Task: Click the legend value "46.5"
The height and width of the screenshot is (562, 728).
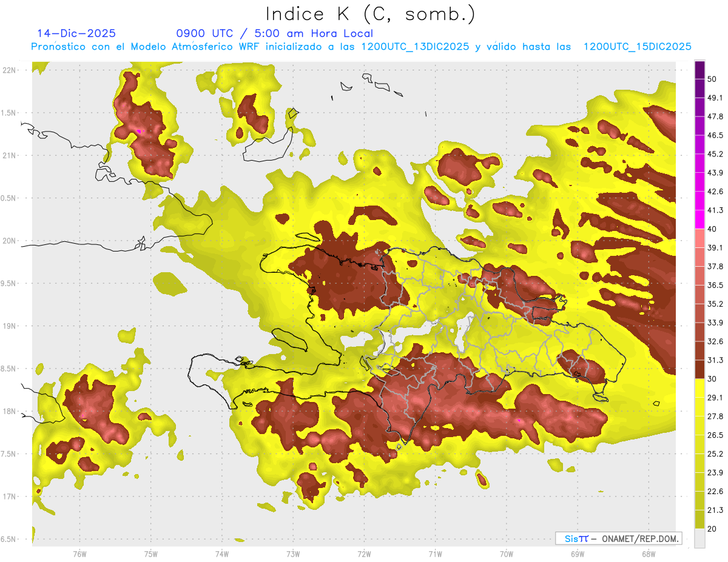Action: coord(716,135)
